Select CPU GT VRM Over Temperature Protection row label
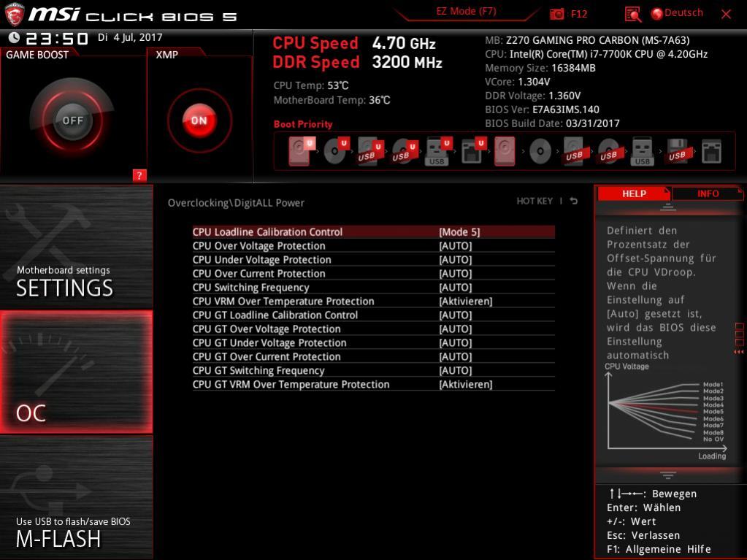The height and width of the screenshot is (560, 747). click(291, 384)
